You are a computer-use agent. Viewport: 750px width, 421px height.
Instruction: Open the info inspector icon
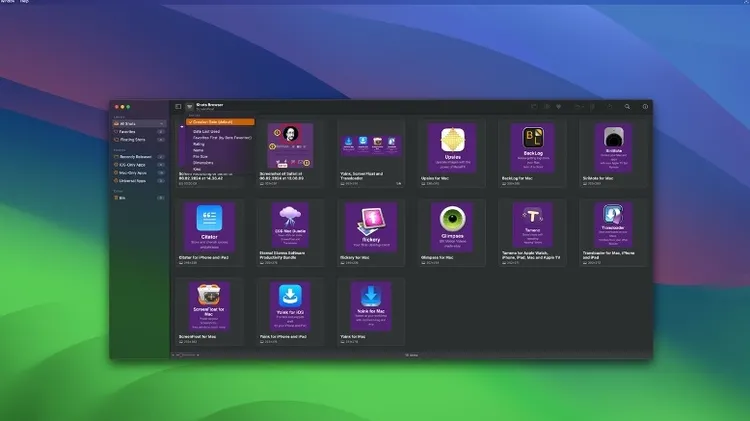[646, 106]
